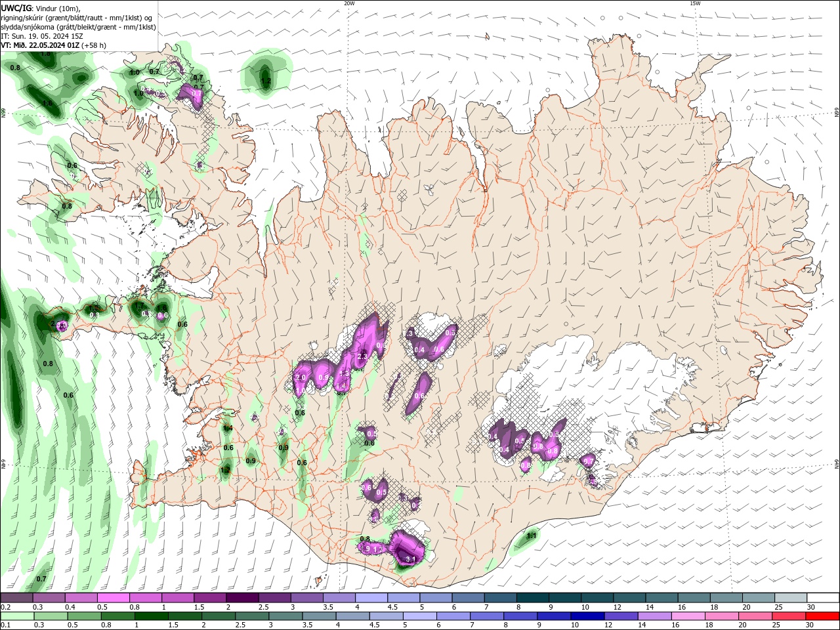This screenshot has width=840, height=630.
Task: Pick the rain-scale swatch between 2.5 and 3
Action: [252, 616]
